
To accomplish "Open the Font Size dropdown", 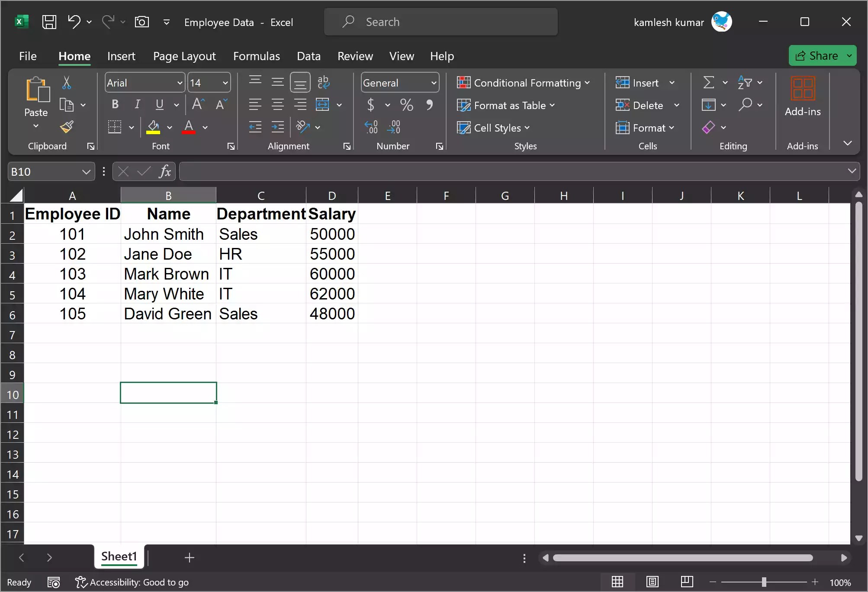I will (x=225, y=82).
